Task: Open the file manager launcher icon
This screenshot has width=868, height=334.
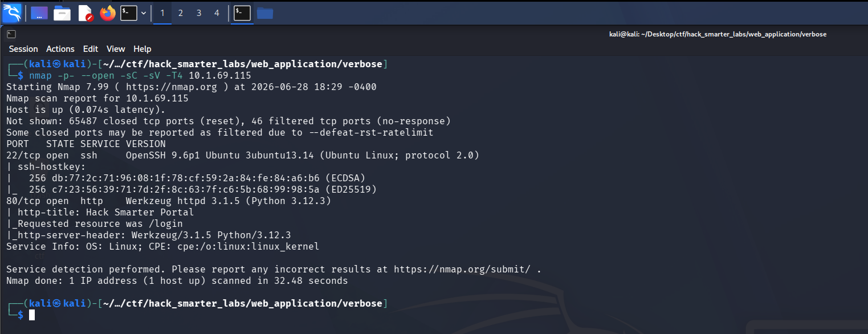Action: [62, 13]
